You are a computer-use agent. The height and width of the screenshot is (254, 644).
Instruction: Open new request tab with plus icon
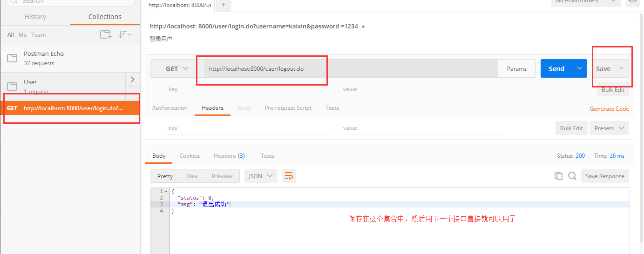click(x=224, y=5)
